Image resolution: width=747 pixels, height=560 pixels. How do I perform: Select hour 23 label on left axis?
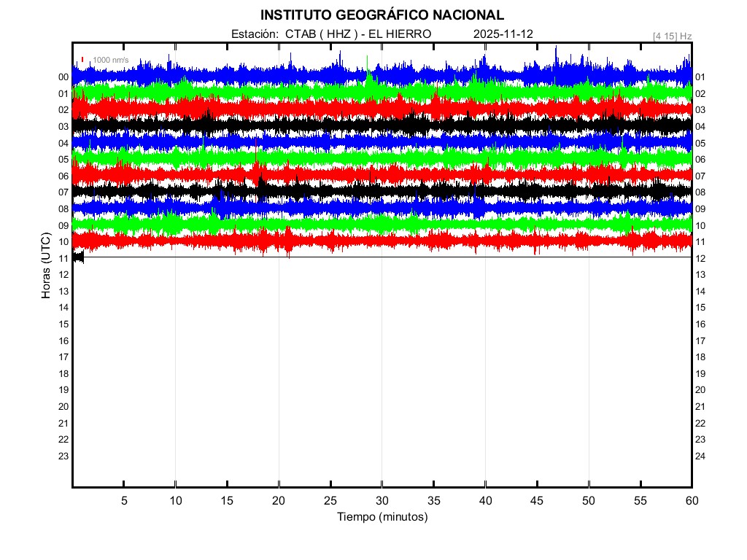point(63,456)
